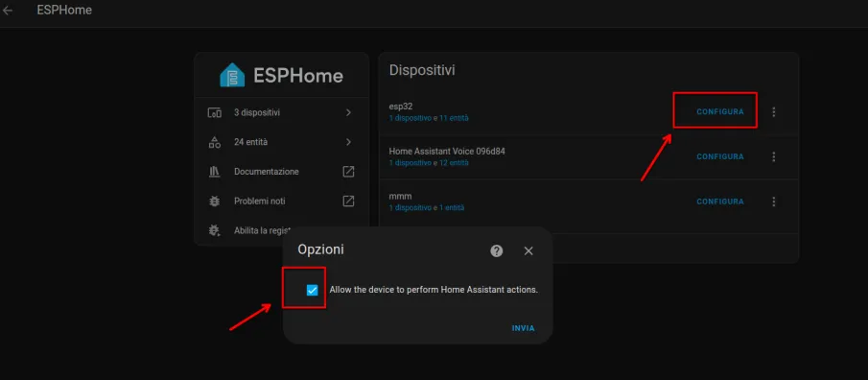Click the esp32 device name
Image resolution: width=868 pixels, height=380 pixels.
tap(401, 107)
